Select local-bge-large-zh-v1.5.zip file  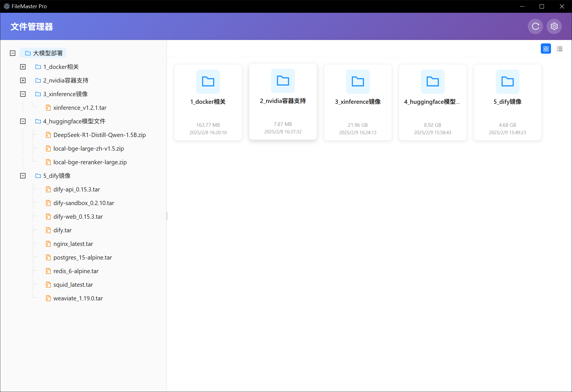85,148
